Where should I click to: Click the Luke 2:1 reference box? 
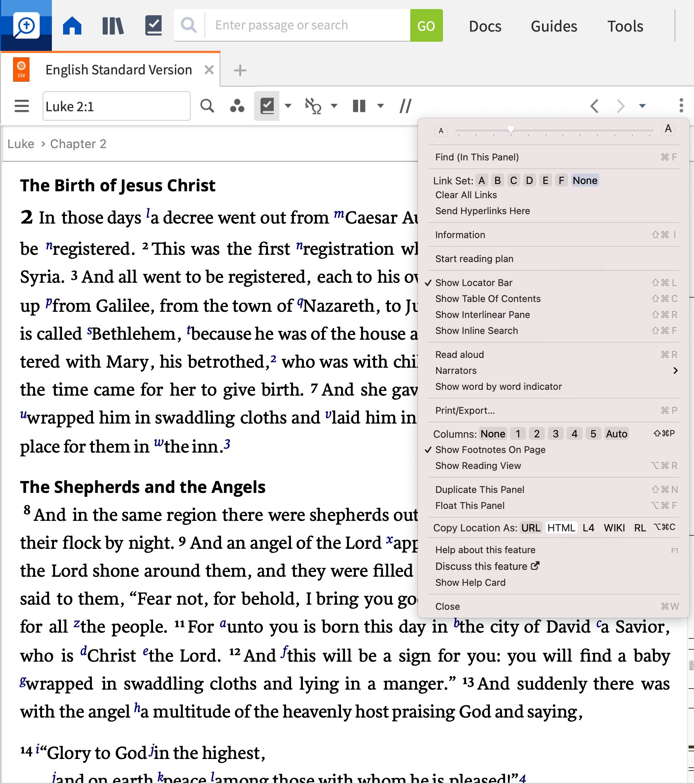[116, 106]
